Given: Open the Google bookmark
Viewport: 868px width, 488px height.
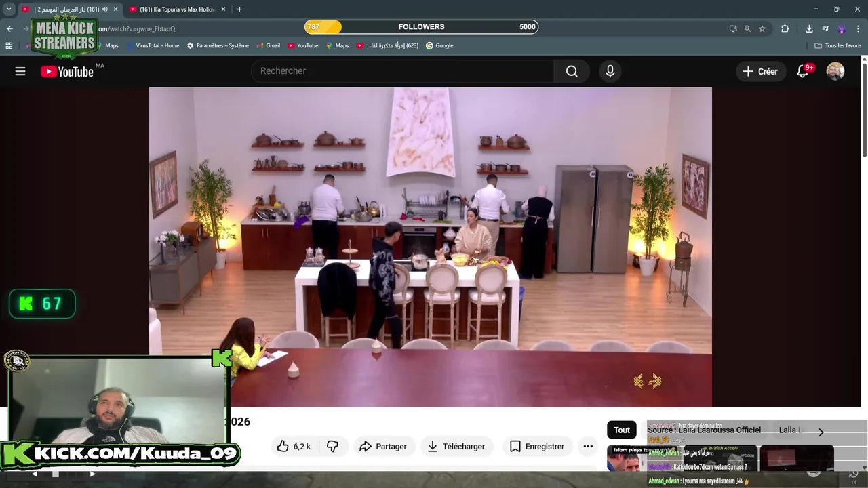Looking at the screenshot, I should [x=439, y=45].
